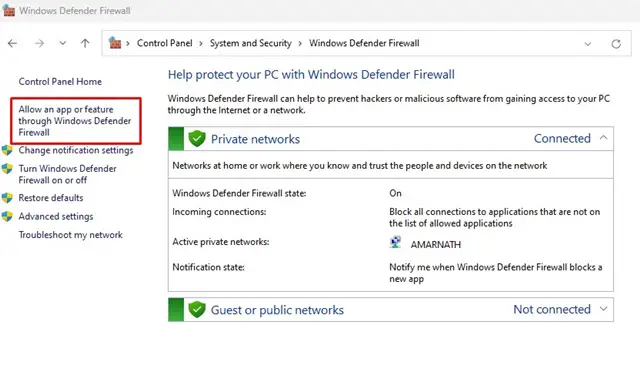640x378 pixels.
Task: Click the forward navigation arrow
Action: [39, 43]
